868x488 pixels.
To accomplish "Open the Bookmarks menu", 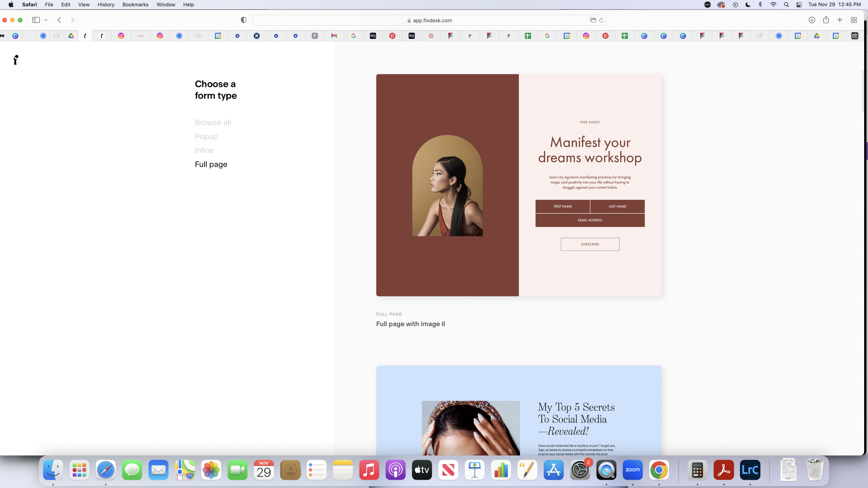I will point(135,5).
